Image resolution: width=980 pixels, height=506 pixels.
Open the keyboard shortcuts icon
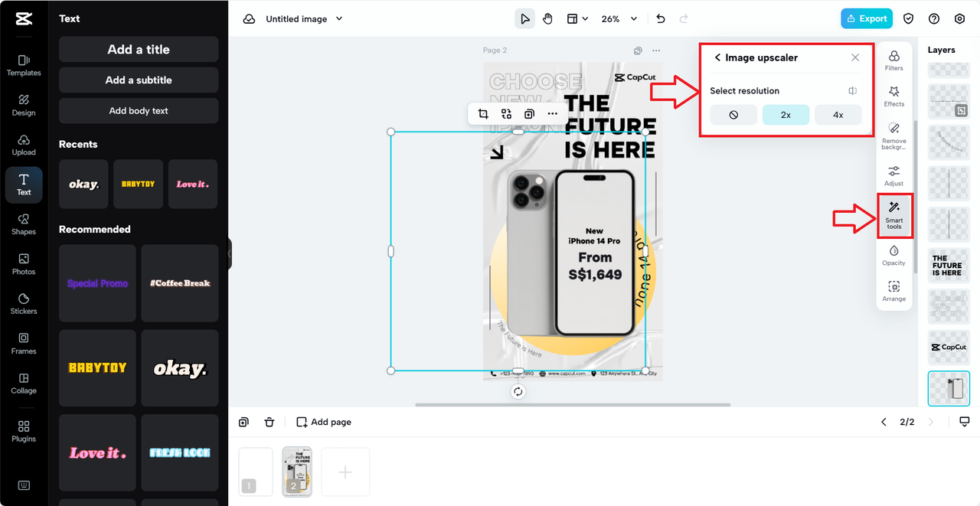point(24,485)
